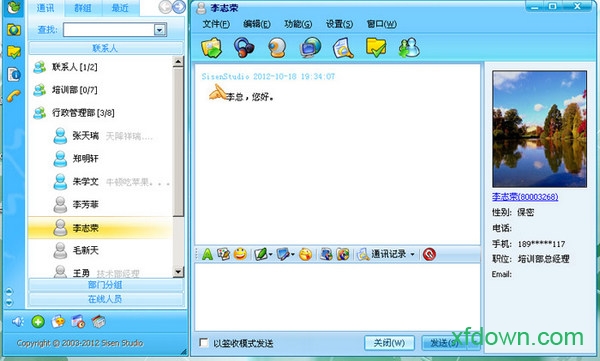The height and width of the screenshot is (361, 600).
Task: Click the contact's landscape avatar photo
Action: 540,129
